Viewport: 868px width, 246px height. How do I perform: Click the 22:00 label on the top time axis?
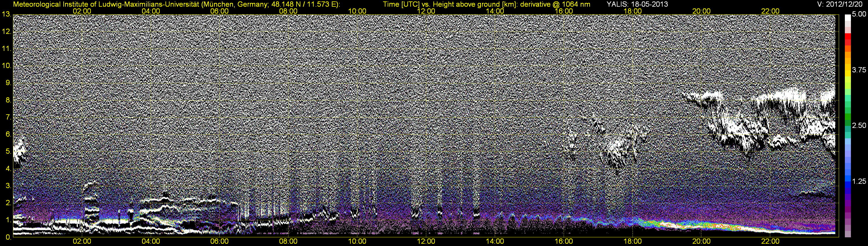click(x=770, y=11)
